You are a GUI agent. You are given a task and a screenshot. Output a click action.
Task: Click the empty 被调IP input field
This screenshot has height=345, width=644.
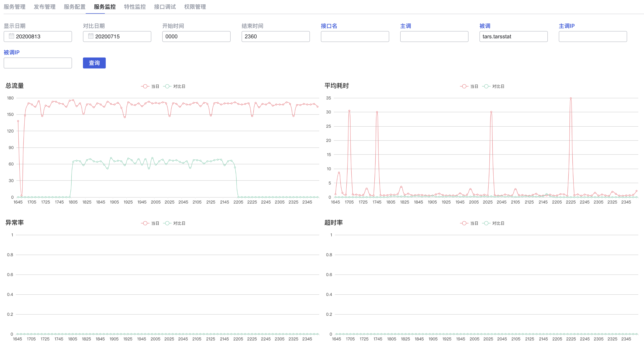tap(38, 63)
